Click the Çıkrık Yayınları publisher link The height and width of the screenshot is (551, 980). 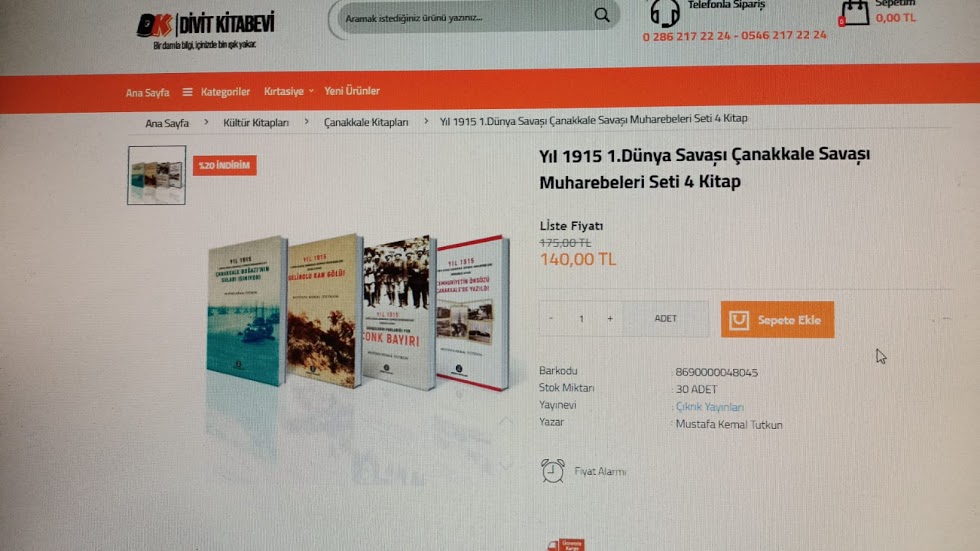[710, 407]
